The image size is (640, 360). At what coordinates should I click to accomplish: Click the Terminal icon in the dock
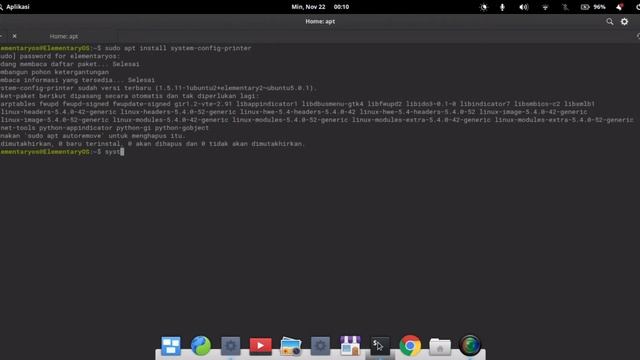pyautogui.click(x=380, y=346)
